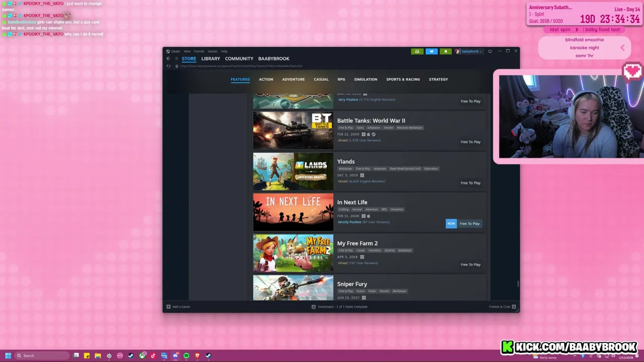The image size is (644, 362).
Task: Select the CASUAL genre tab
Action: pos(321,79)
